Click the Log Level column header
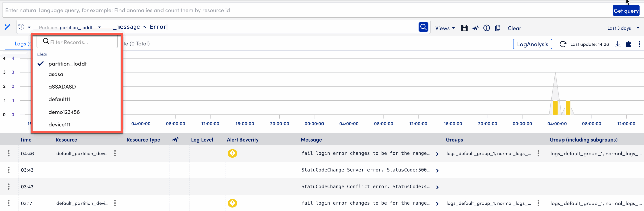 click(202, 139)
